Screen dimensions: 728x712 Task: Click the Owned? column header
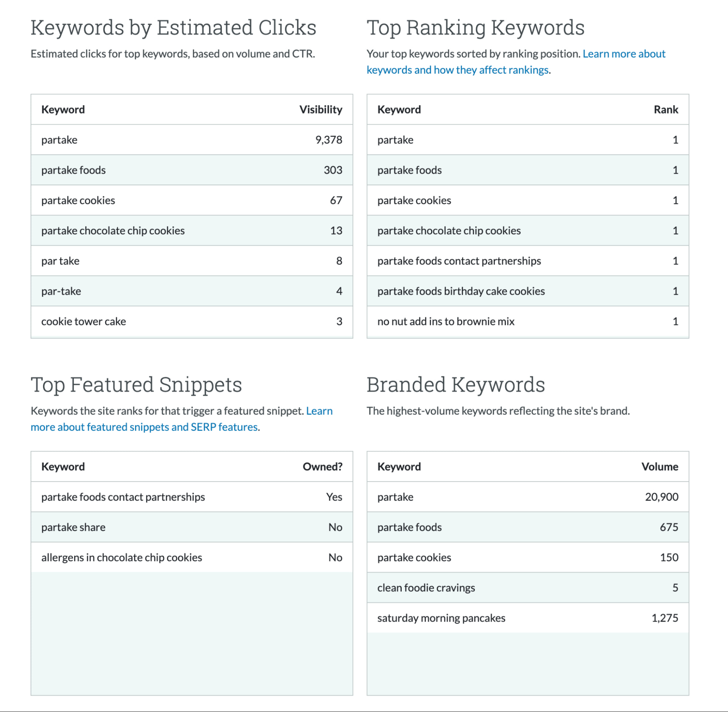[x=322, y=467]
